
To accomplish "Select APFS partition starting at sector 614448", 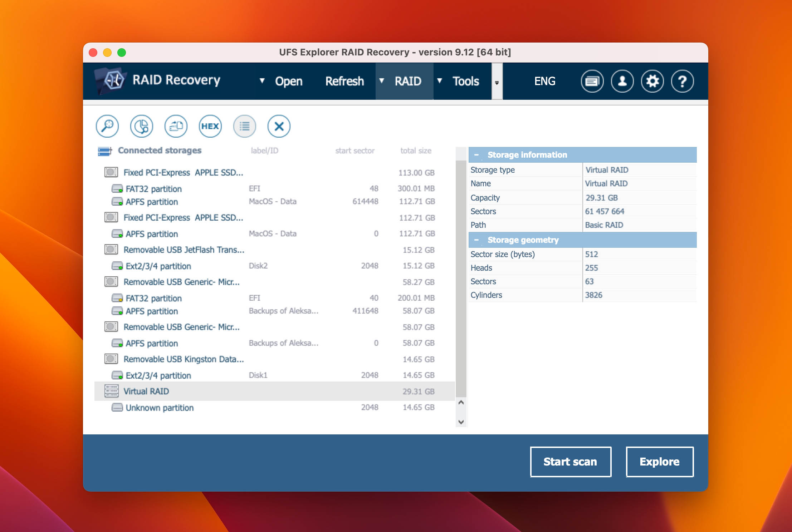I will pyautogui.click(x=274, y=202).
